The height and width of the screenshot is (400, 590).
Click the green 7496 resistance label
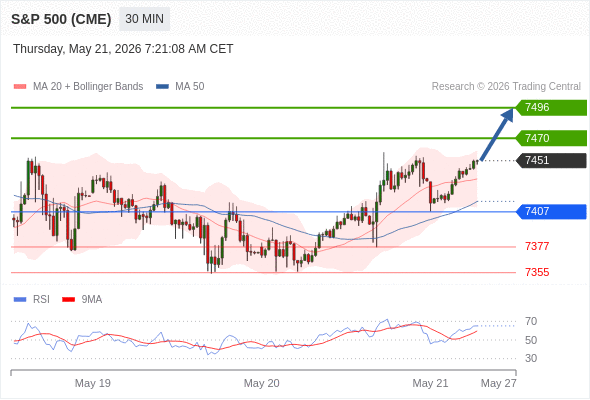pyautogui.click(x=551, y=108)
